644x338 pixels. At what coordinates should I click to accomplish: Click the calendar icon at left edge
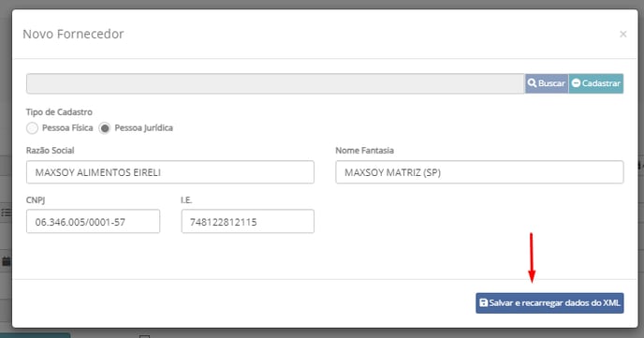point(7,261)
